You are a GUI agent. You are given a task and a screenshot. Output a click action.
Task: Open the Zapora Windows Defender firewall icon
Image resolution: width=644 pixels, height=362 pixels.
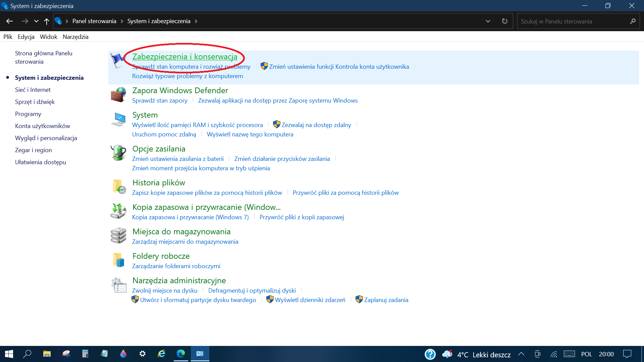click(x=119, y=95)
